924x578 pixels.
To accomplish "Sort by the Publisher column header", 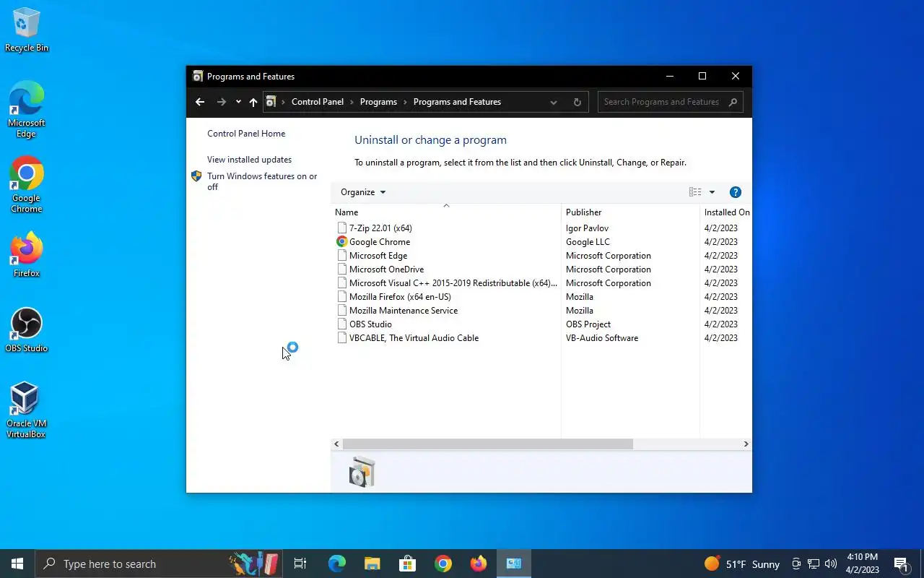I will pyautogui.click(x=630, y=212).
